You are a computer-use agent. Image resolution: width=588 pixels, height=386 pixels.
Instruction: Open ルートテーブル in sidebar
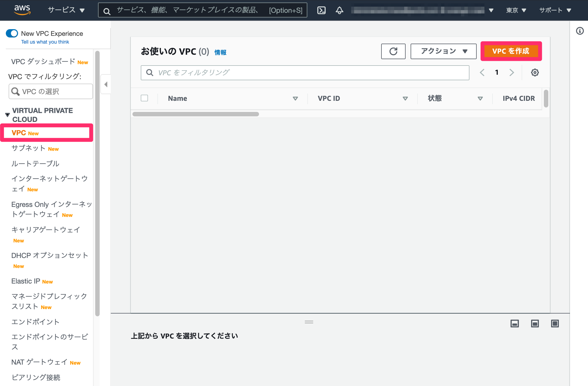pyautogui.click(x=35, y=164)
